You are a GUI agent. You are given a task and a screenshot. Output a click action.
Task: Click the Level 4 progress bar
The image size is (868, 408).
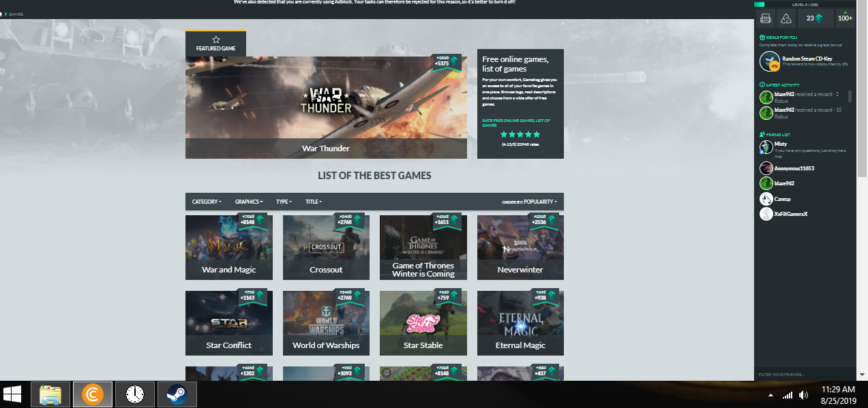805,4
